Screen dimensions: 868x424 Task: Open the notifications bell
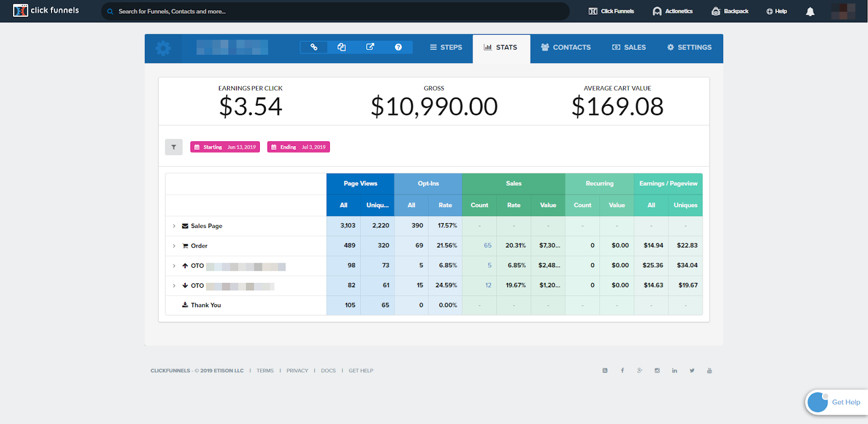coord(810,11)
